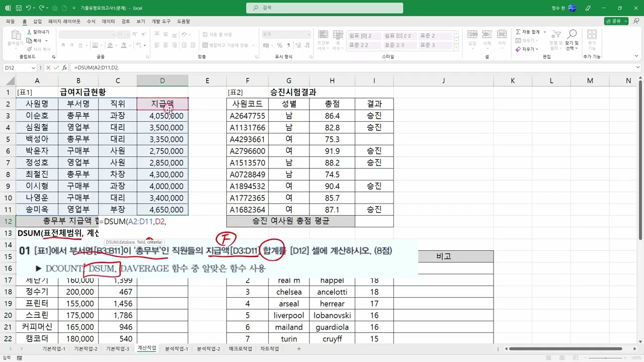This screenshot has width=644, height=362.
Task: Open Find & Select (찾기 및 선택) magnifier
Action: pyautogui.click(x=572, y=34)
